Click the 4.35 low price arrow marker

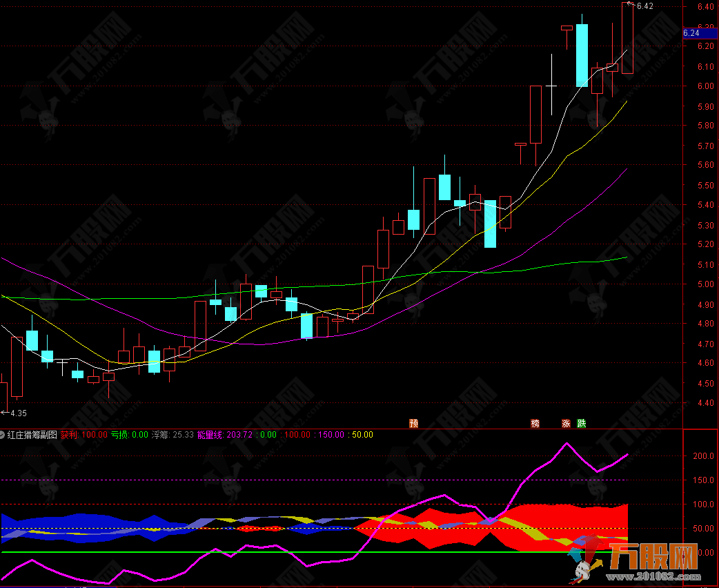tap(14, 413)
